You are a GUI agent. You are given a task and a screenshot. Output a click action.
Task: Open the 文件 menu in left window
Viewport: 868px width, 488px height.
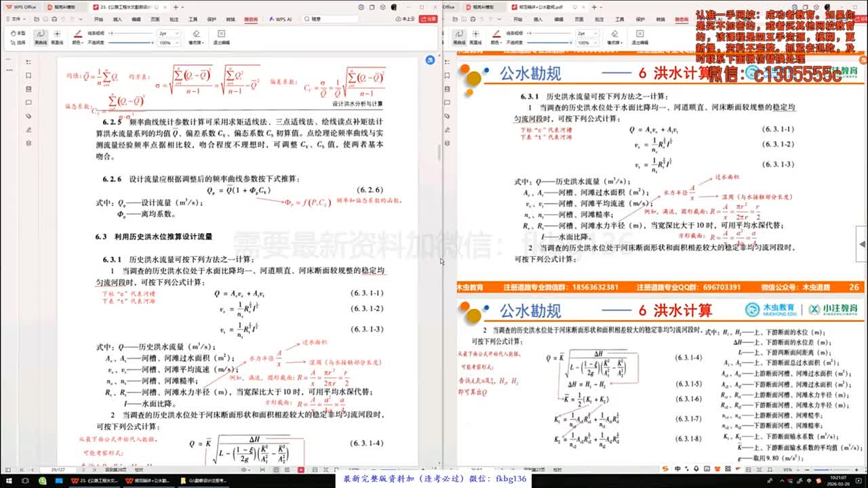pos(16,19)
